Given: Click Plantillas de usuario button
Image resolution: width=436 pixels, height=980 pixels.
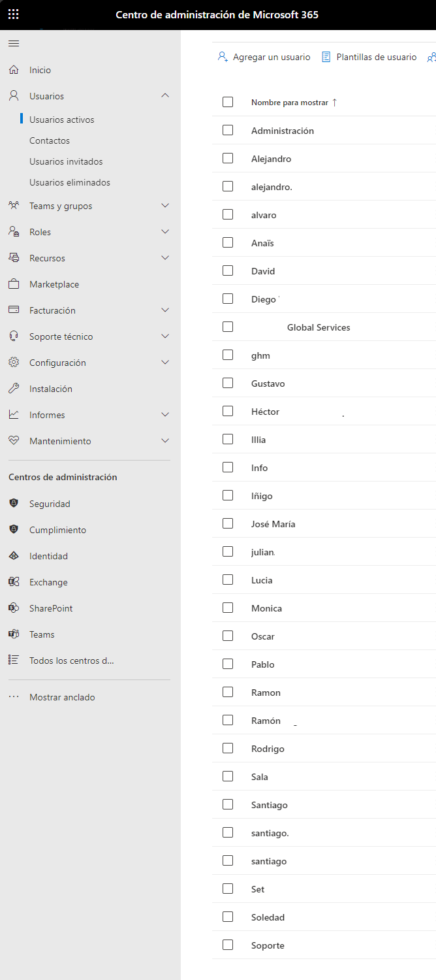Looking at the screenshot, I should [369, 57].
